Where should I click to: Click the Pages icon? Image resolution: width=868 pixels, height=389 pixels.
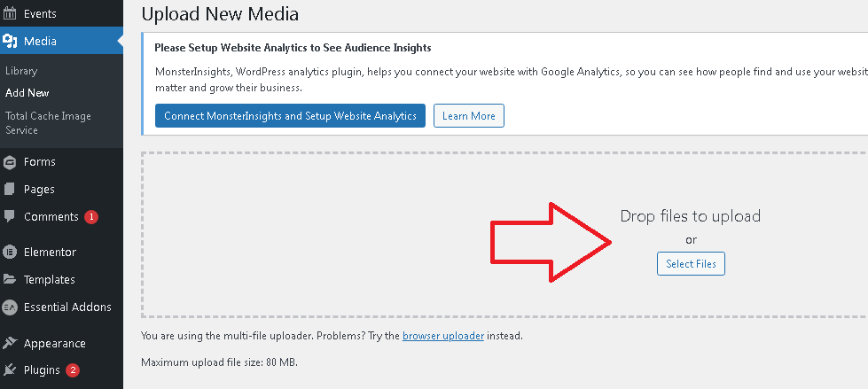pos(10,190)
